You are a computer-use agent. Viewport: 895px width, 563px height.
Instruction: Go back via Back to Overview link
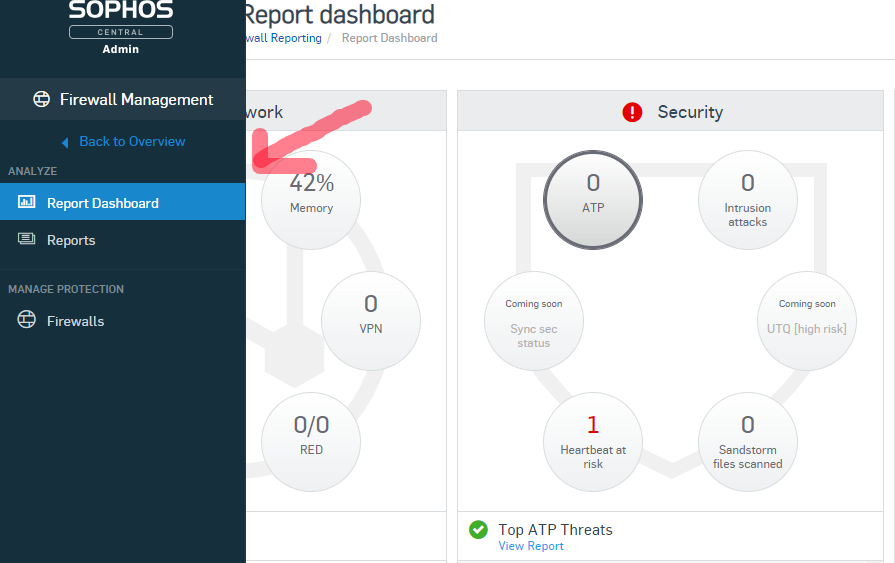(132, 142)
